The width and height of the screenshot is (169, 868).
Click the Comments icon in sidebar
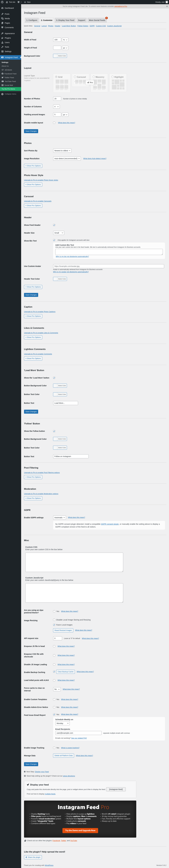[2, 27]
